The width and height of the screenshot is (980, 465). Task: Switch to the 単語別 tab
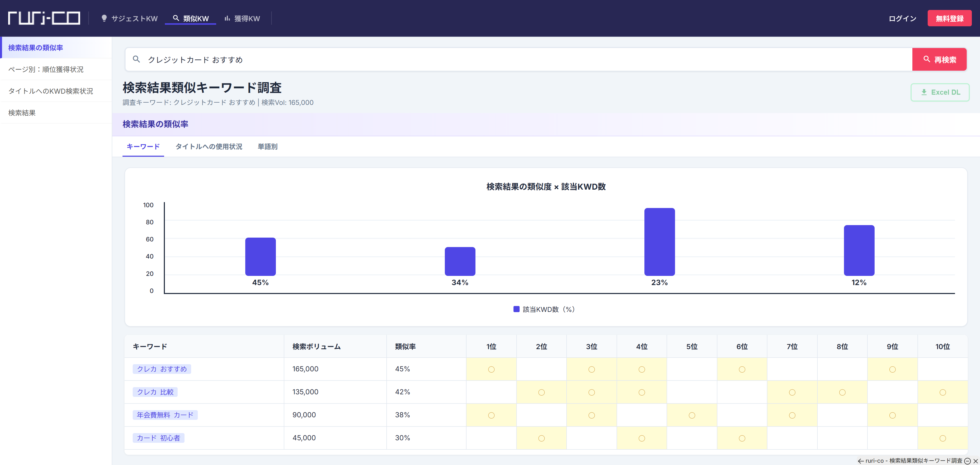click(267, 146)
